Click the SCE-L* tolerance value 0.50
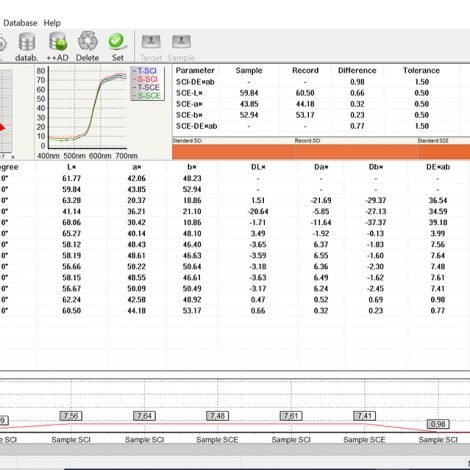The width and height of the screenshot is (470, 470). pyautogui.click(x=421, y=93)
